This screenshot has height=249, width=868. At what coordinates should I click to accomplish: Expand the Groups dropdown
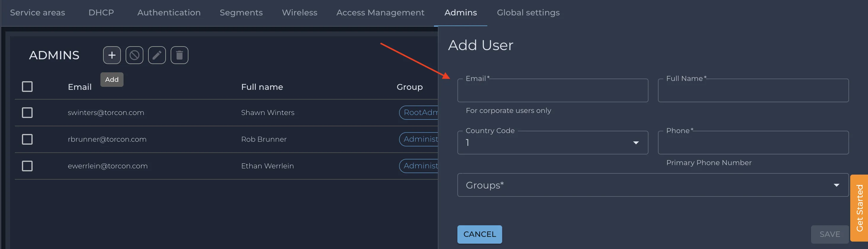coord(653,185)
